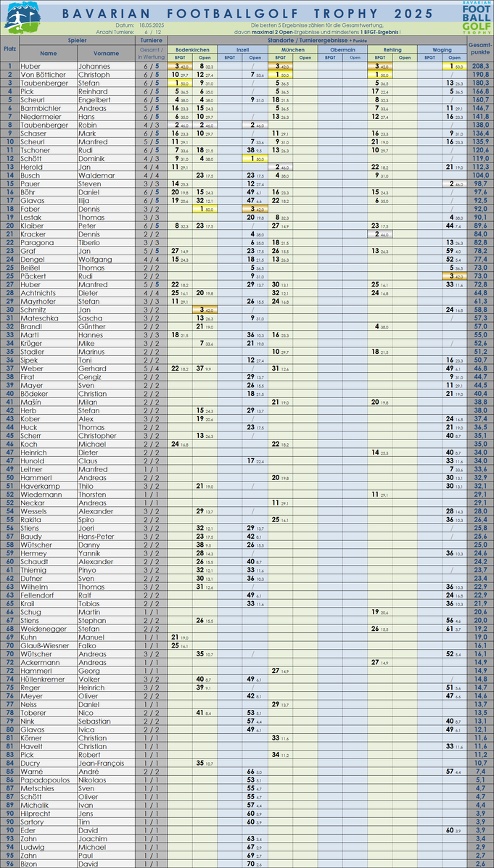Screen dimensions: 494x868
Task: Click the 'Gesamt / in Wertung' header cell
Action: pos(151,53)
